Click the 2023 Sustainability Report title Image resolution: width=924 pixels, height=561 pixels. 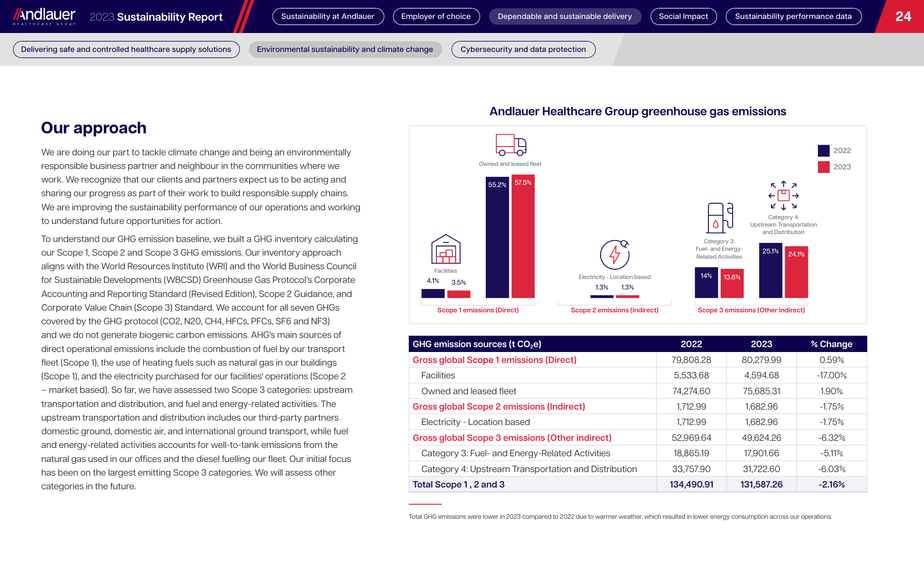pyautogui.click(x=156, y=17)
